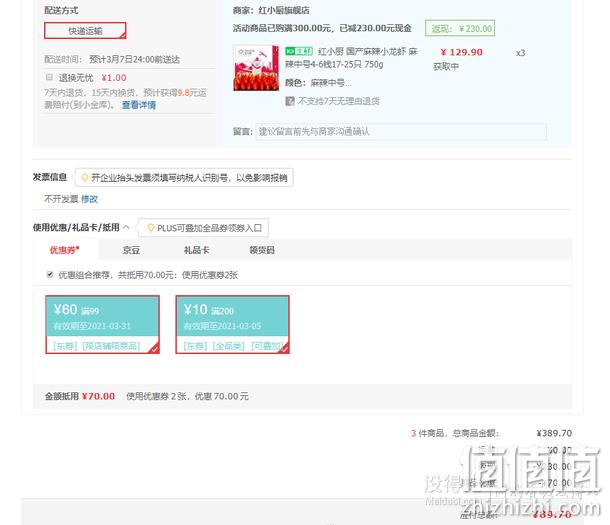Viewport: 610px width, 525px height.
Task: Focus the 留言 message input field
Action: pos(401,132)
